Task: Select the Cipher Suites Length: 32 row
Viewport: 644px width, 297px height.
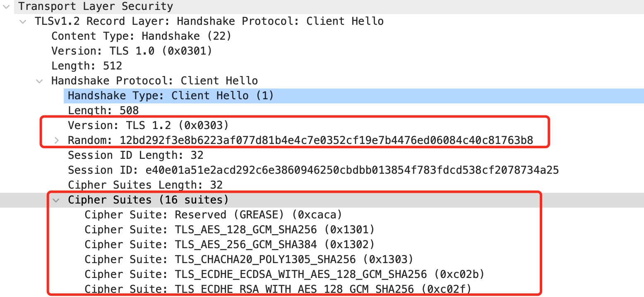Action: pos(145,185)
